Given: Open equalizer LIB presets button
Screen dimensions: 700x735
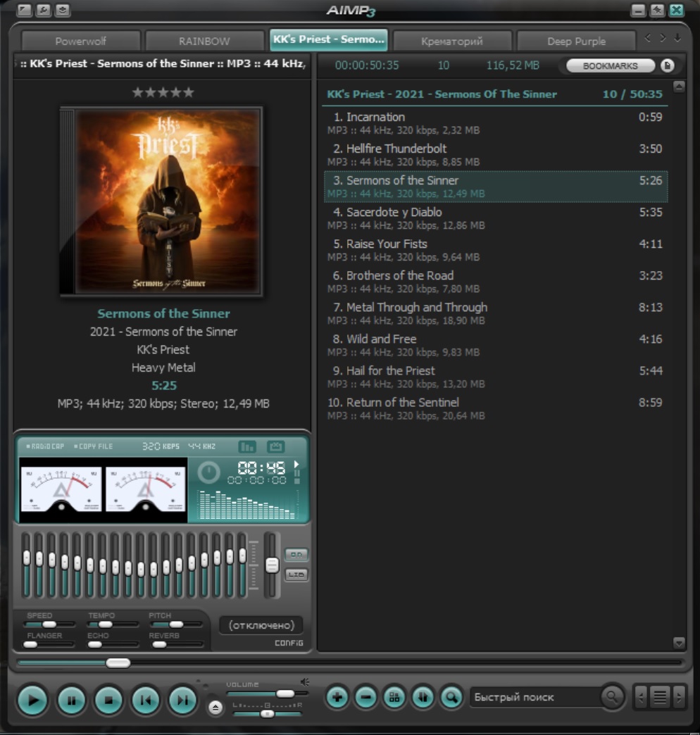Looking at the screenshot, I should pyautogui.click(x=296, y=574).
